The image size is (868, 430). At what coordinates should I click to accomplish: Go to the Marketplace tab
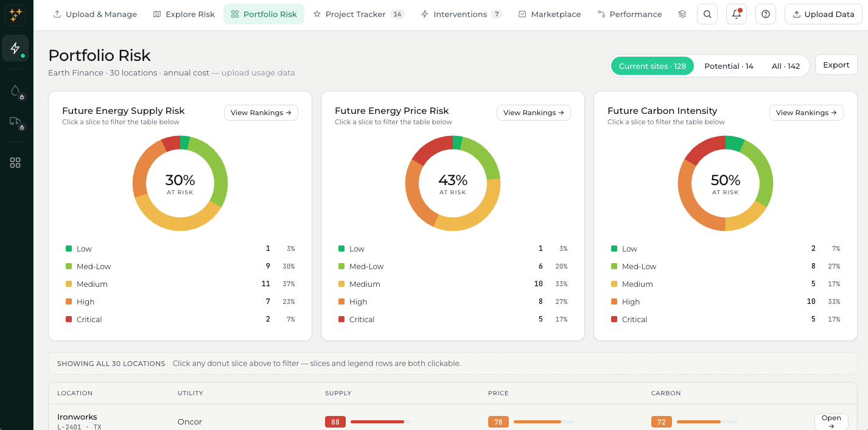pos(550,14)
